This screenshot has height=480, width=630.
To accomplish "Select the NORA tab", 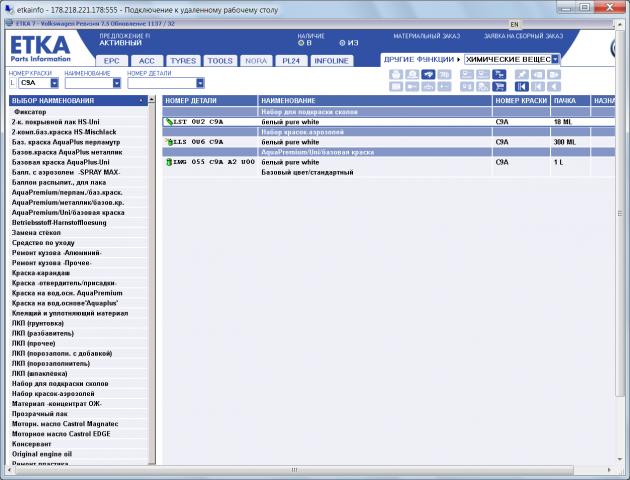I will [256, 61].
